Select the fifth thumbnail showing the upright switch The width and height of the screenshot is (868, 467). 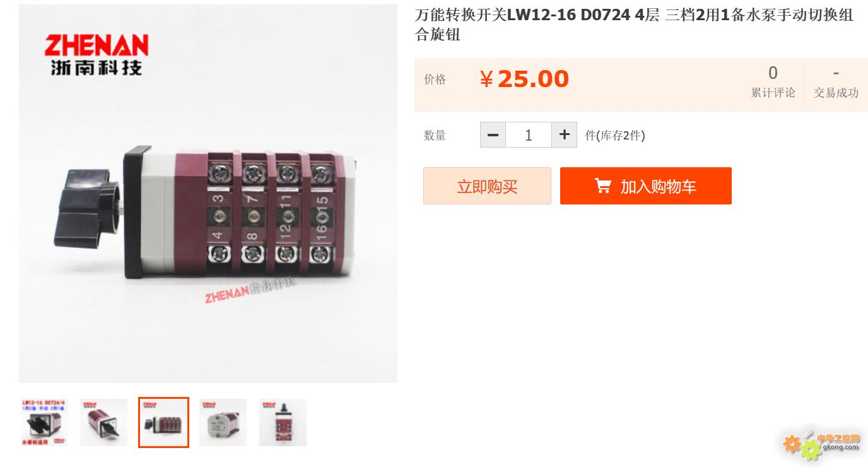click(x=283, y=423)
